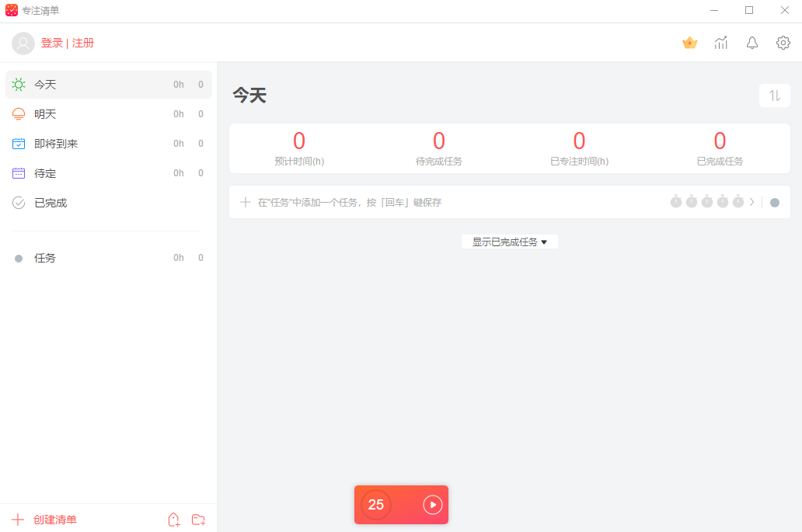Start the pomodoro timer play button
The width and height of the screenshot is (802, 532).
433,505
